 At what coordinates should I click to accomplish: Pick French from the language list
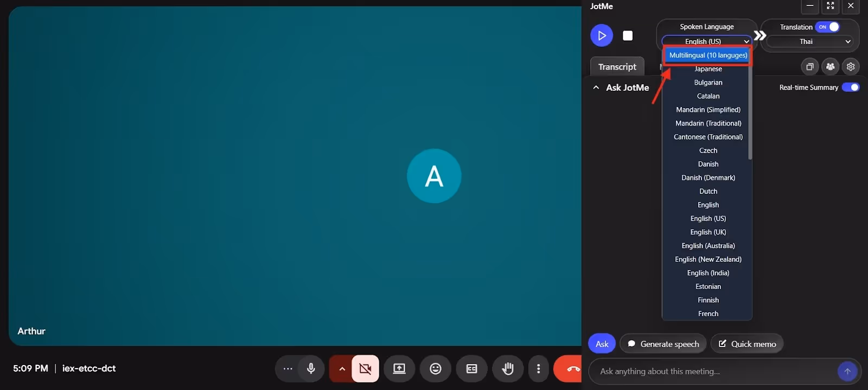coord(708,313)
